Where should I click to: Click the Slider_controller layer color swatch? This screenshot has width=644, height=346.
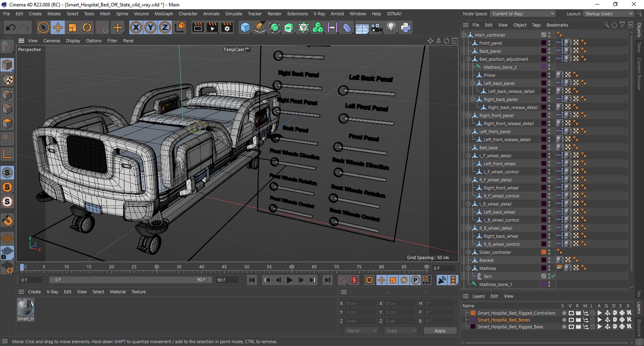(x=543, y=252)
